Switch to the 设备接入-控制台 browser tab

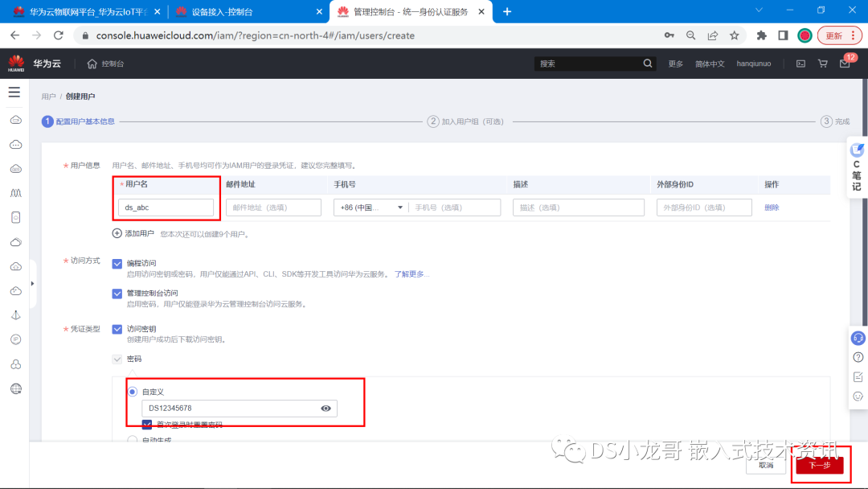click(x=248, y=11)
